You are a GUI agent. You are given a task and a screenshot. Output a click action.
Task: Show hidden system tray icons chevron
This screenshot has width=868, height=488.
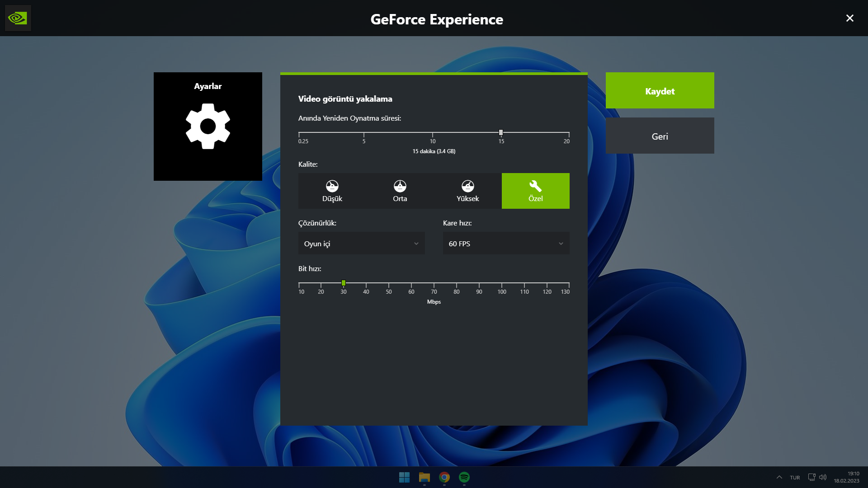[x=779, y=477]
